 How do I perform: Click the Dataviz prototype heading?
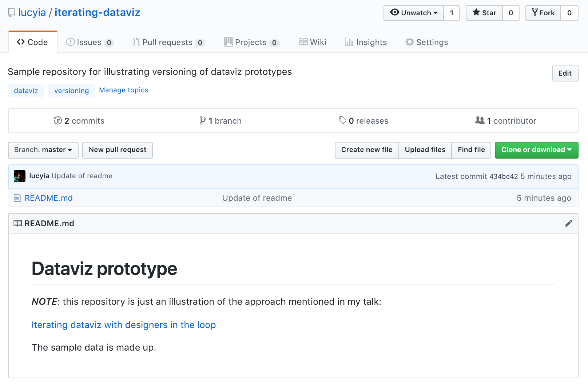pyautogui.click(x=104, y=269)
